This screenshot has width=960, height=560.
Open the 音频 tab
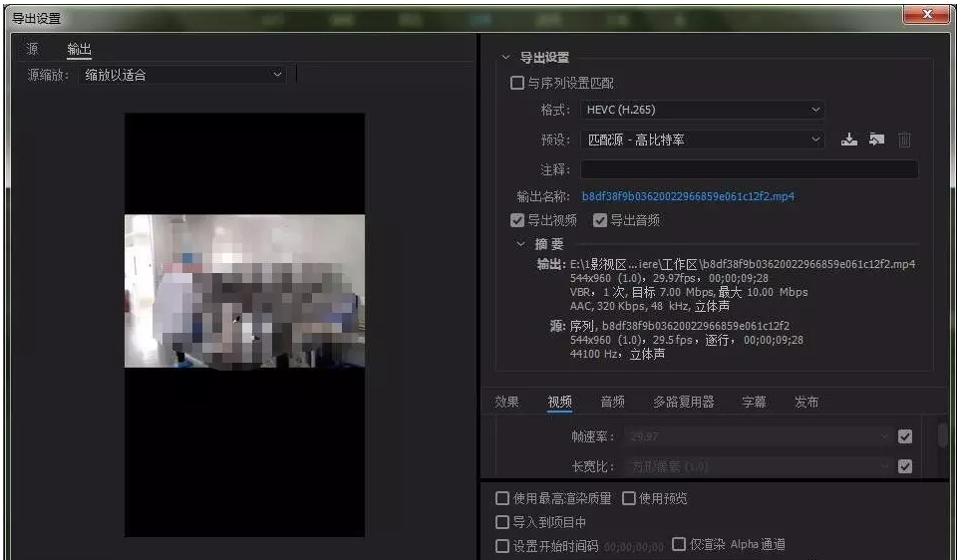612,403
